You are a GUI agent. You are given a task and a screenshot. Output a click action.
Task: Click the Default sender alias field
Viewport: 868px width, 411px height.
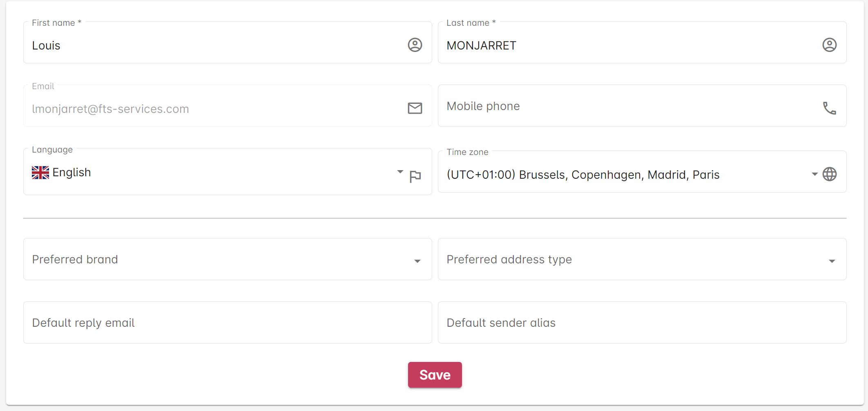coord(613,323)
